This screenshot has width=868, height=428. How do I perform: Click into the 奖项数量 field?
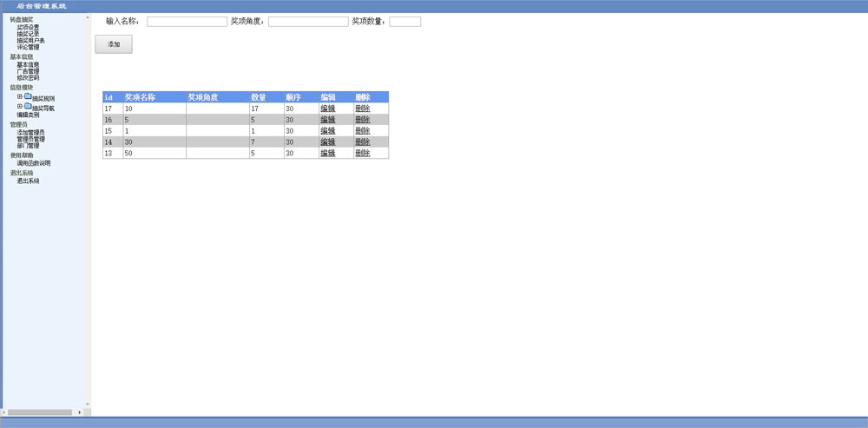[x=404, y=22]
